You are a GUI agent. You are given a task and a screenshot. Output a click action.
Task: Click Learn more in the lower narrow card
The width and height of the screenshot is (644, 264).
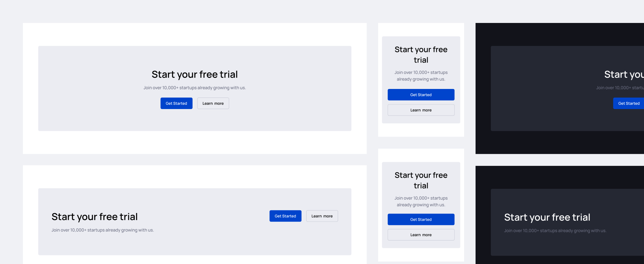(x=421, y=235)
